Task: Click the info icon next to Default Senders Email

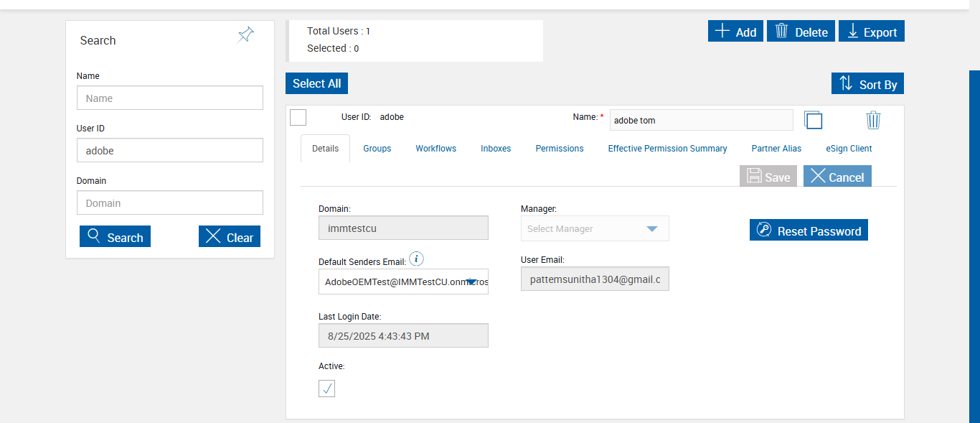Action: 416,259
